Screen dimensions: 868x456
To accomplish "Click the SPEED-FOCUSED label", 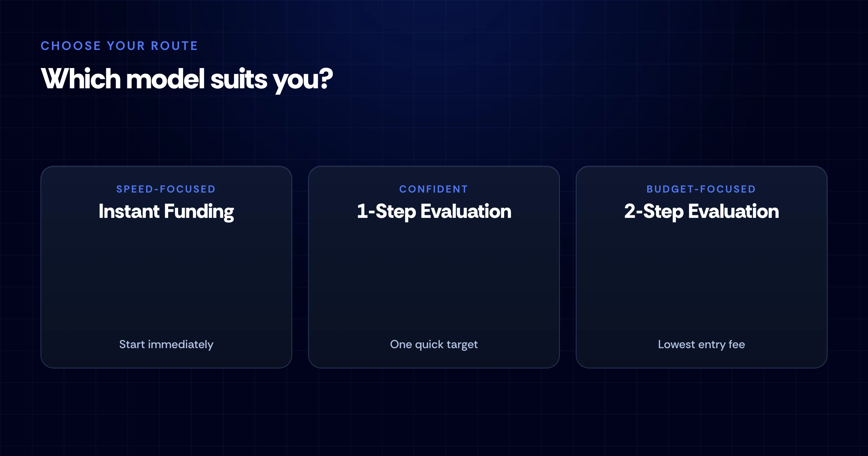I will (166, 189).
